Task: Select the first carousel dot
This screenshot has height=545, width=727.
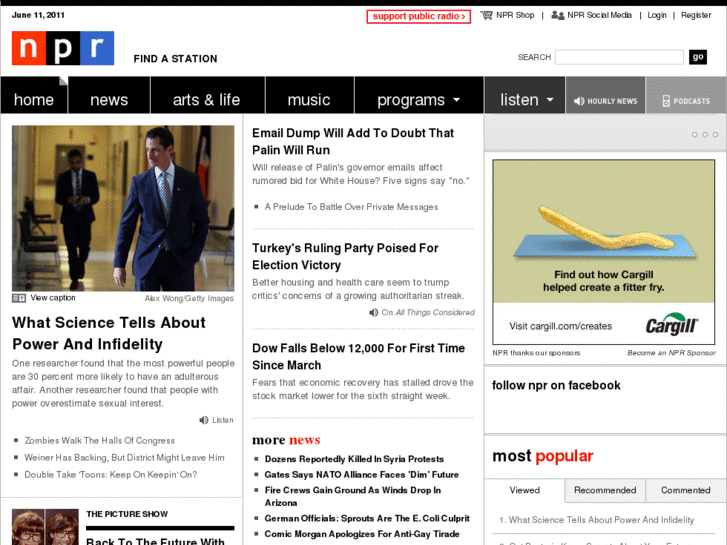Action: [694, 135]
